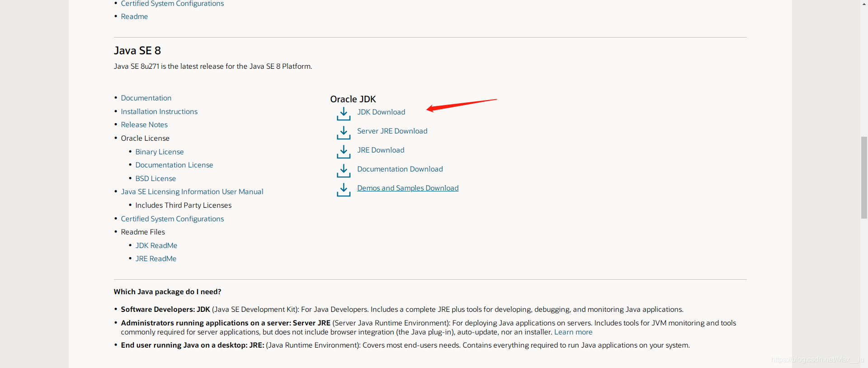
Task: Open the Documentation link under Java SE 8
Action: 146,98
